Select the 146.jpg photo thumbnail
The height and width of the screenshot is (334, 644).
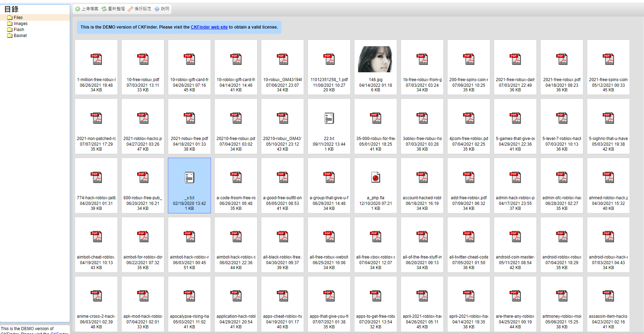pyautogui.click(x=376, y=59)
